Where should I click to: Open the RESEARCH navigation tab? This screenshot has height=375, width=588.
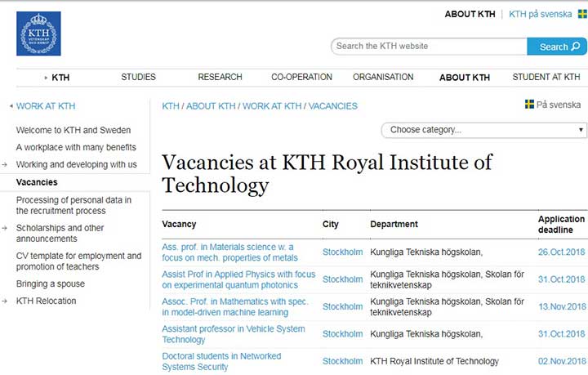coord(220,78)
